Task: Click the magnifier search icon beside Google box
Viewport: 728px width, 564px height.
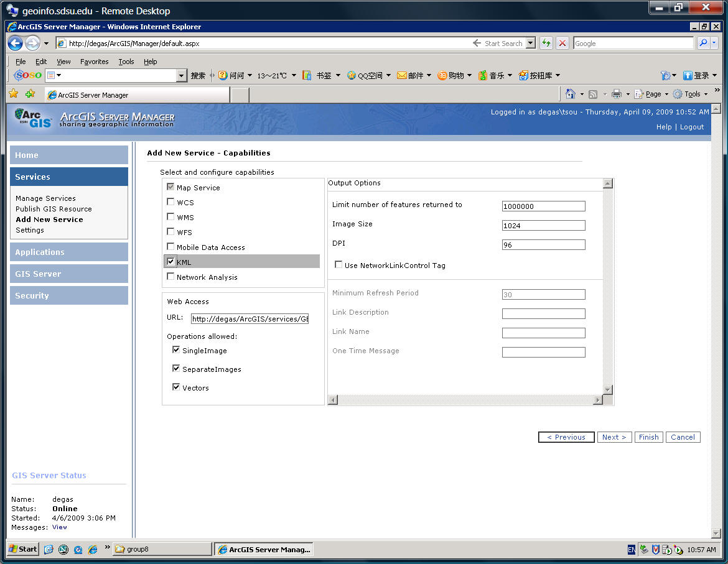Action: pos(703,43)
